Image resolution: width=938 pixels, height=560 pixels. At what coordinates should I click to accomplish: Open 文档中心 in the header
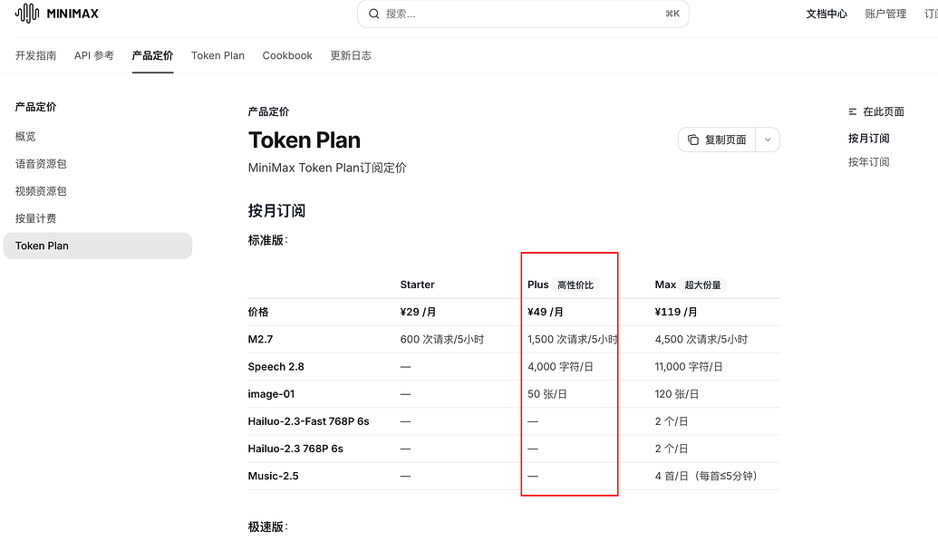[x=827, y=14]
